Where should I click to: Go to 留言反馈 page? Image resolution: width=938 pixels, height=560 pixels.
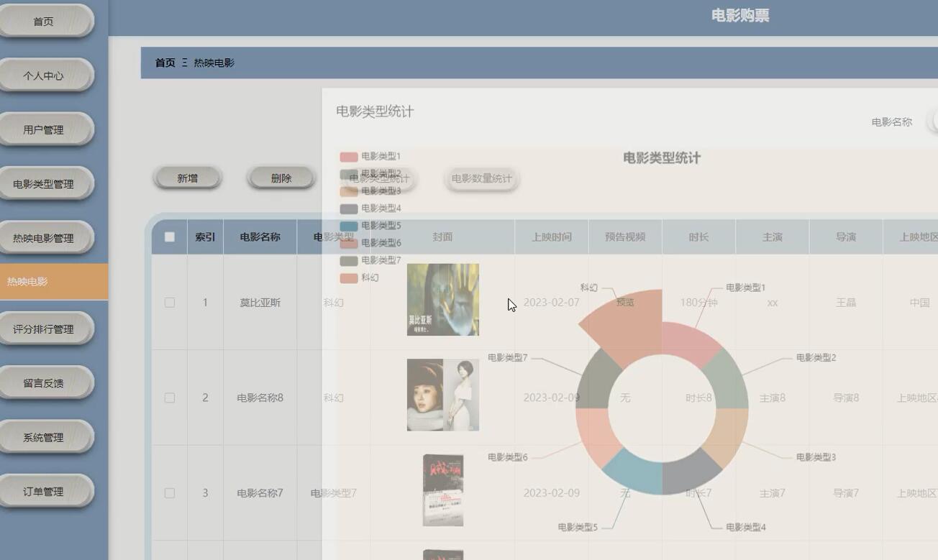pyautogui.click(x=44, y=383)
